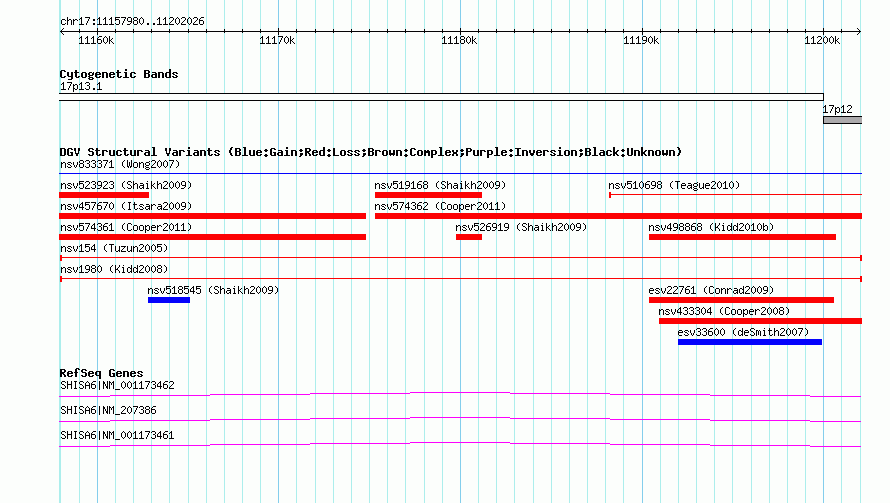Viewport: 890px width, 503px height.
Task: Select the nsv574361 (Cooper2011) label
Action: [x=126, y=227]
